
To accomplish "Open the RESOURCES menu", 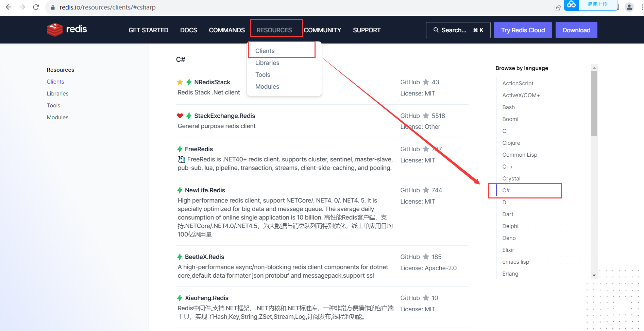I will point(274,30).
